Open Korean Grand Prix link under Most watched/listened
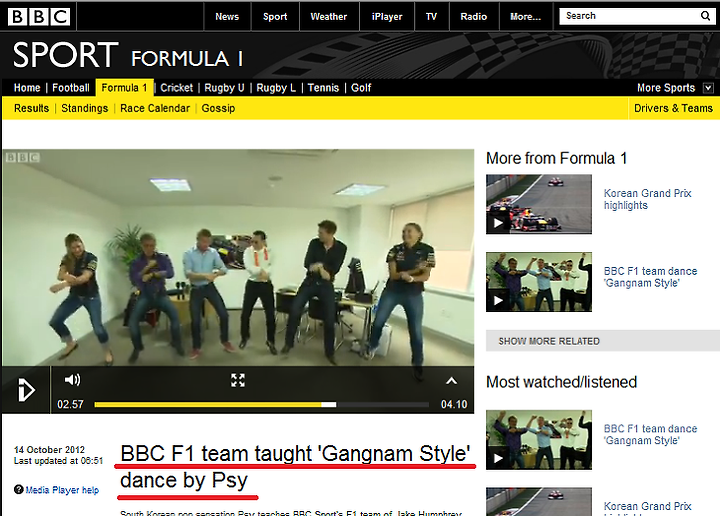The image size is (720, 516). [x=647, y=509]
